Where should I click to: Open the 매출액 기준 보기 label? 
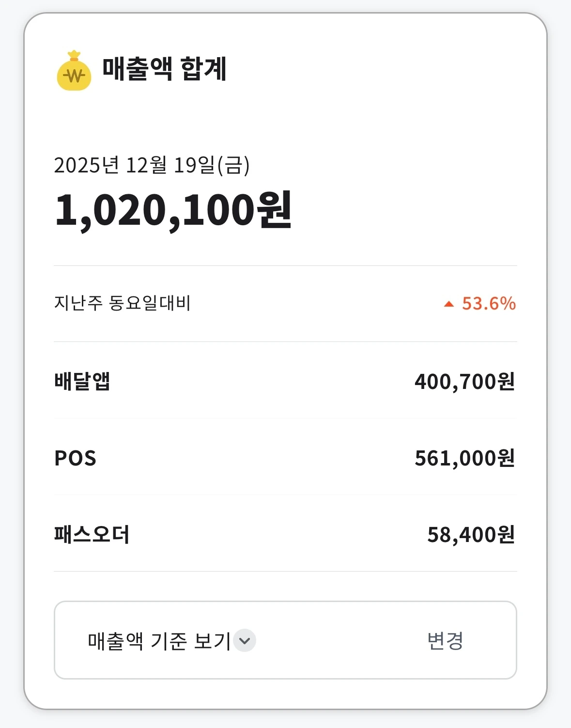click(159, 640)
